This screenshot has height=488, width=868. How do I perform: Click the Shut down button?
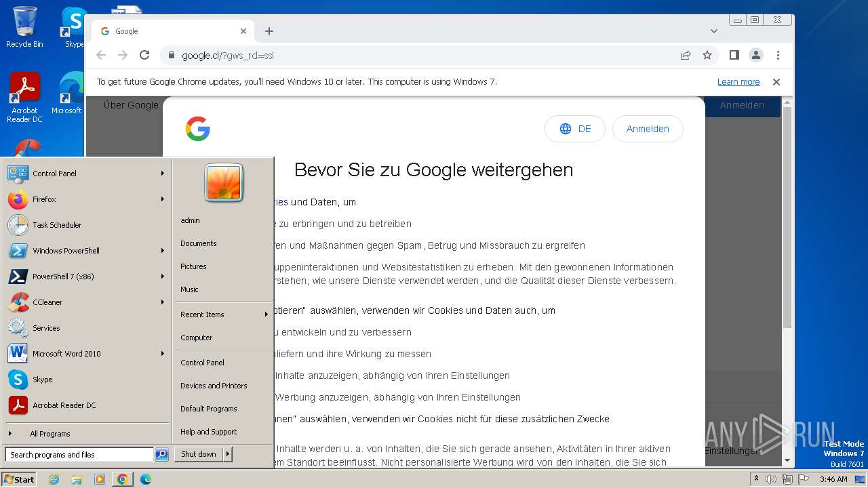pyautogui.click(x=199, y=454)
